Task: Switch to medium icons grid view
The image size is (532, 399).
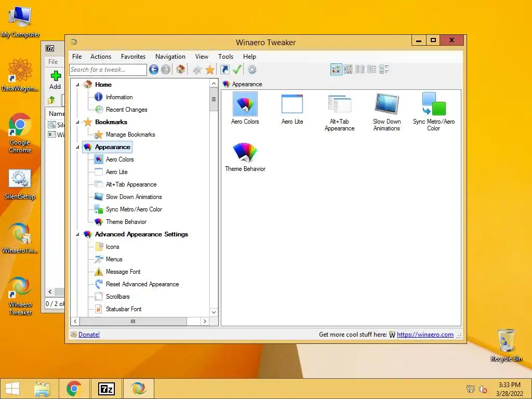Action: (348, 69)
